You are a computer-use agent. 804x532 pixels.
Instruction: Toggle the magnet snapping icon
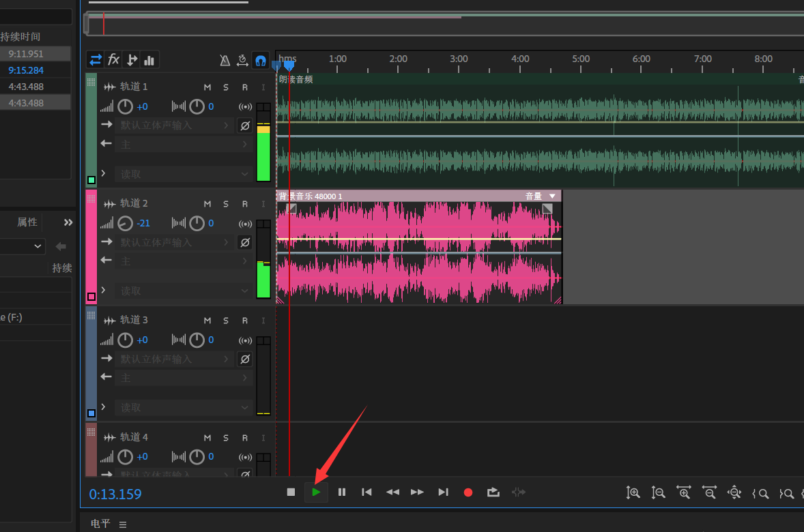coord(260,61)
